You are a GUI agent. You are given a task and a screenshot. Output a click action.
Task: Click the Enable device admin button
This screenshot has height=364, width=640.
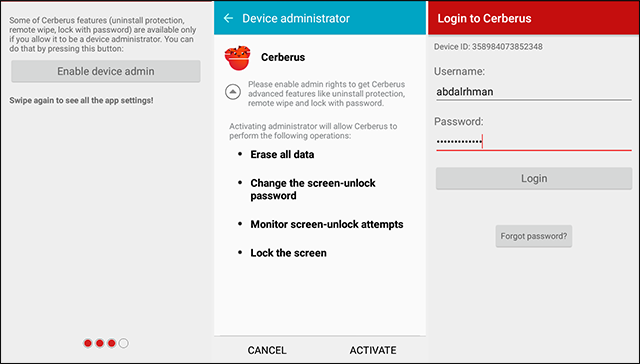coord(106,71)
